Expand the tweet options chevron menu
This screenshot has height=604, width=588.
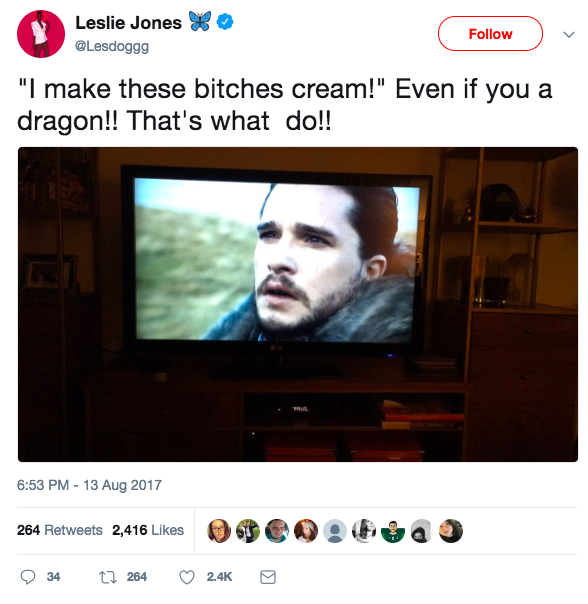[569, 35]
